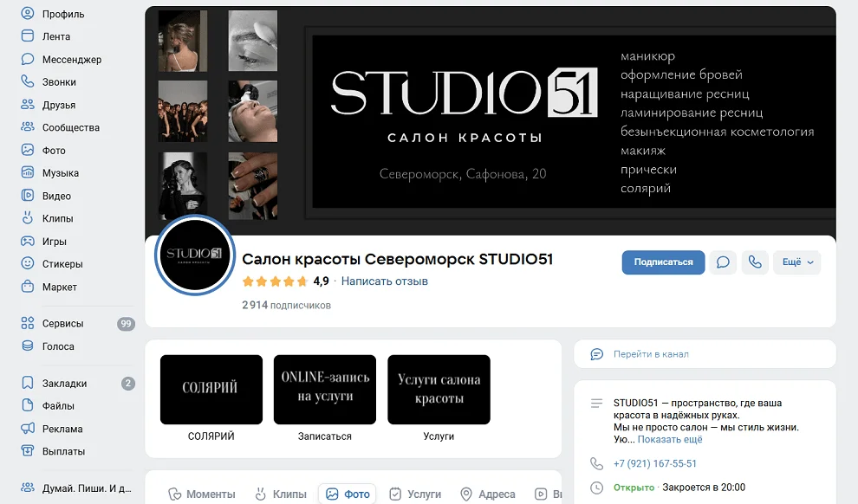The width and height of the screenshot is (858, 504).
Task: Open the Фото picture icon in sidebar
Action: (x=28, y=150)
